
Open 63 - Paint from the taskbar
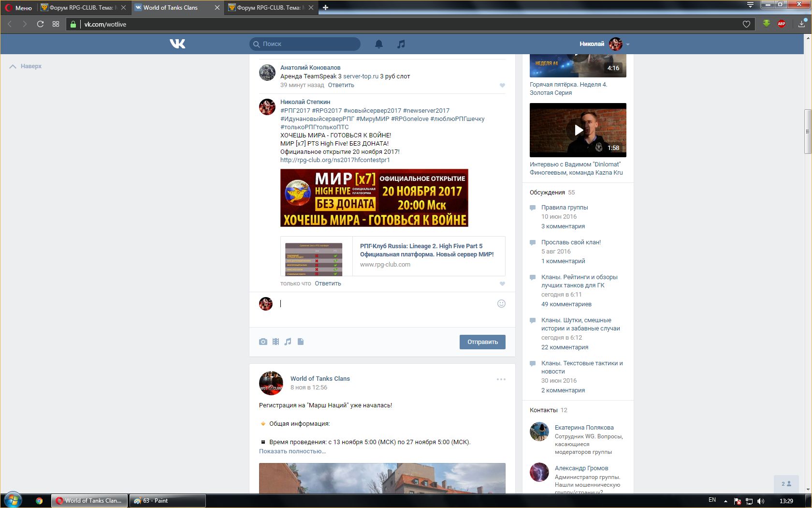(167, 501)
